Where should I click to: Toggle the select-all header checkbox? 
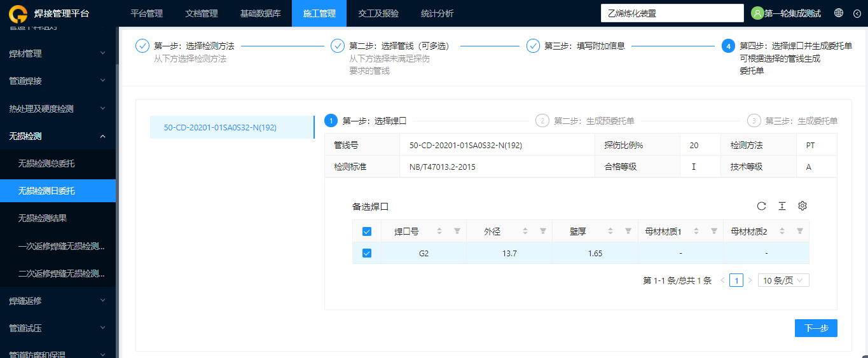[366, 231]
